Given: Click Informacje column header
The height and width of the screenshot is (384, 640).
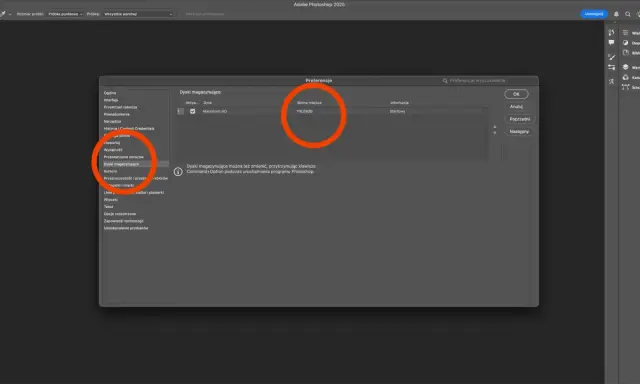Looking at the screenshot, I should coord(399,103).
